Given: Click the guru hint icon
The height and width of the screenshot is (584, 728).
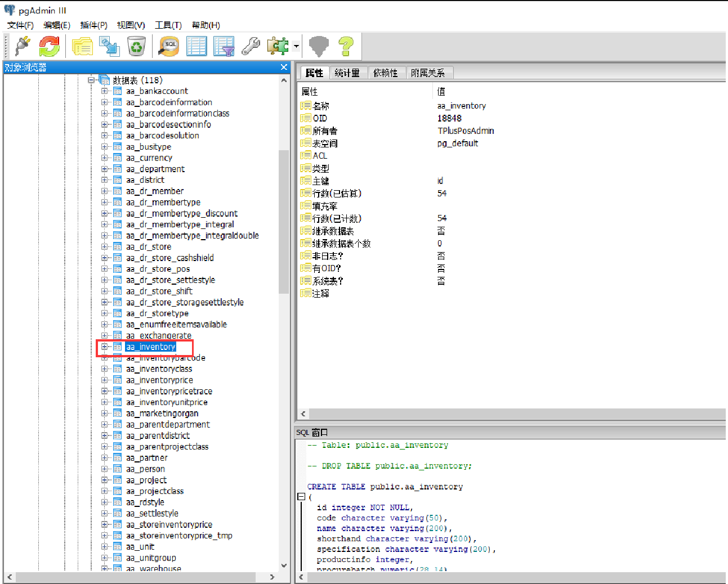Looking at the screenshot, I should [x=319, y=46].
